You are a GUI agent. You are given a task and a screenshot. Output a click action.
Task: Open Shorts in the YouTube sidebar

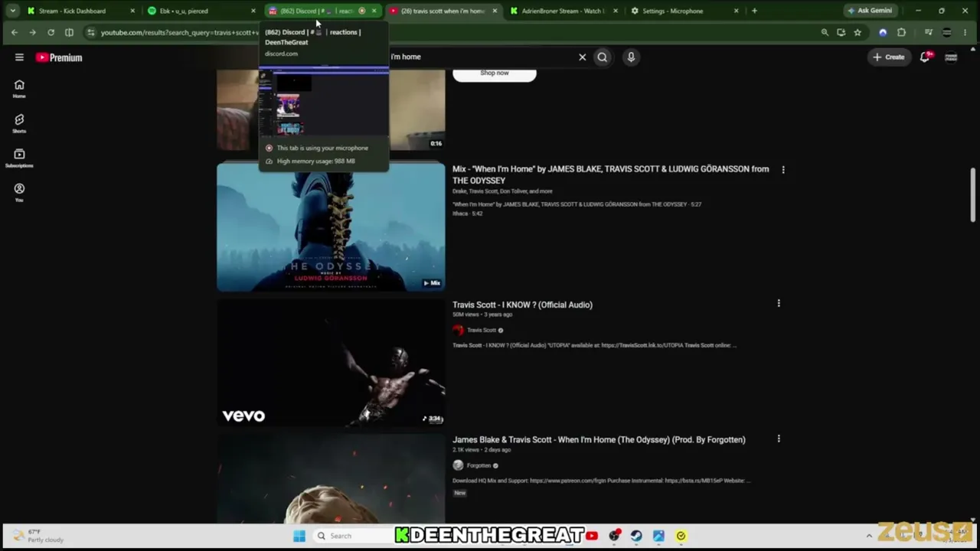(19, 124)
